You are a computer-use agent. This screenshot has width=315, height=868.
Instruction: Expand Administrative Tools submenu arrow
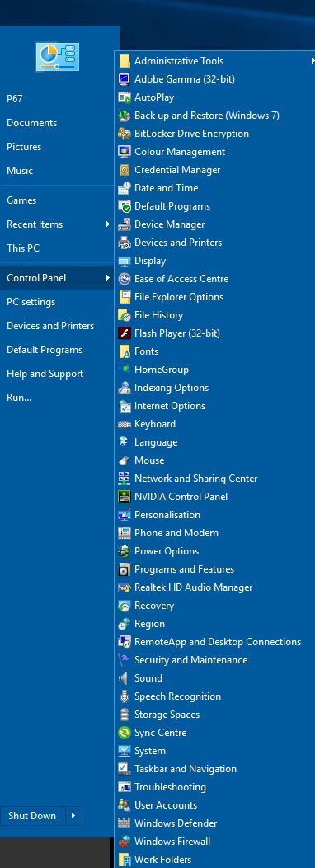pyautogui.click(x=313, y=61)
